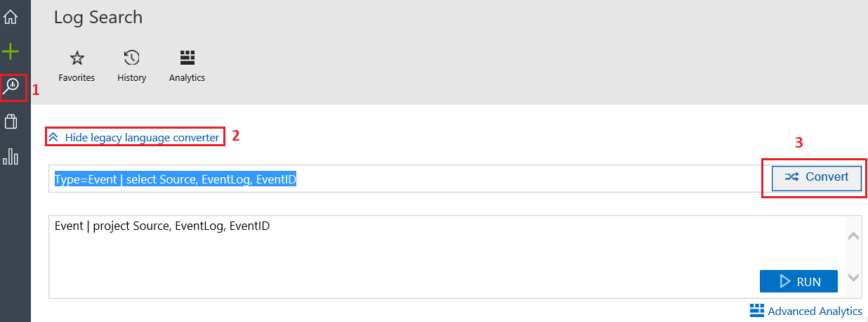Click the 'Hide legacy language converter' link
Viewport: 868px width, 322px height.
point(142,137)
